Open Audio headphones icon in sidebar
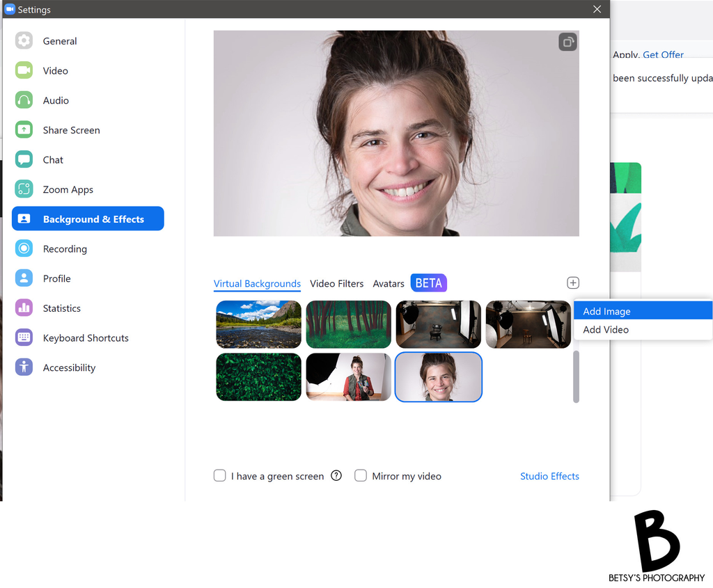 click(24, 100)
